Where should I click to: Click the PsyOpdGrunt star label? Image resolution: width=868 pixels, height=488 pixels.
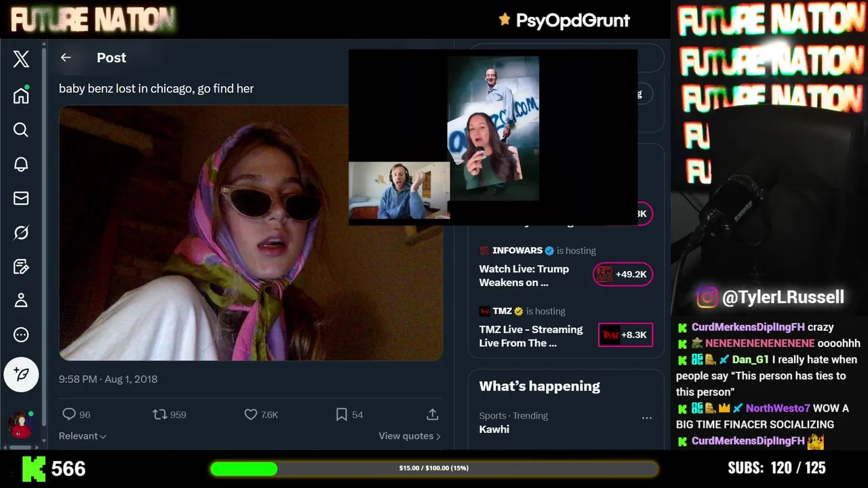(x=564, y=20)
